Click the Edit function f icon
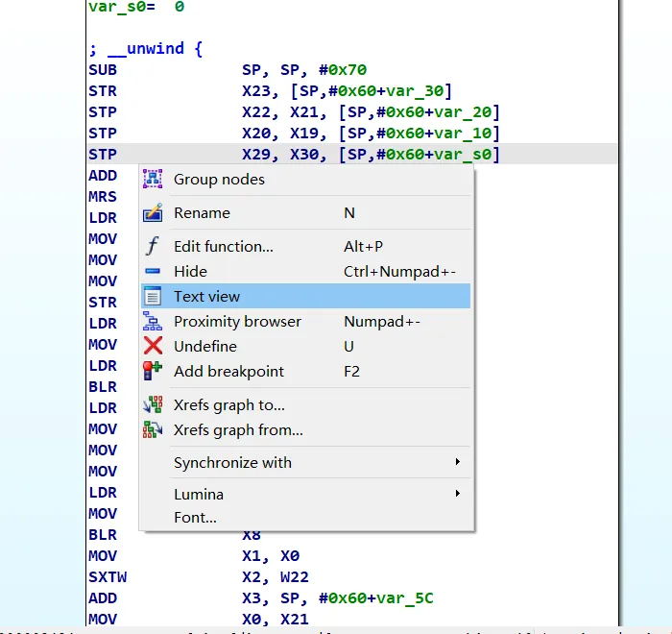 (x=153, y=246)
